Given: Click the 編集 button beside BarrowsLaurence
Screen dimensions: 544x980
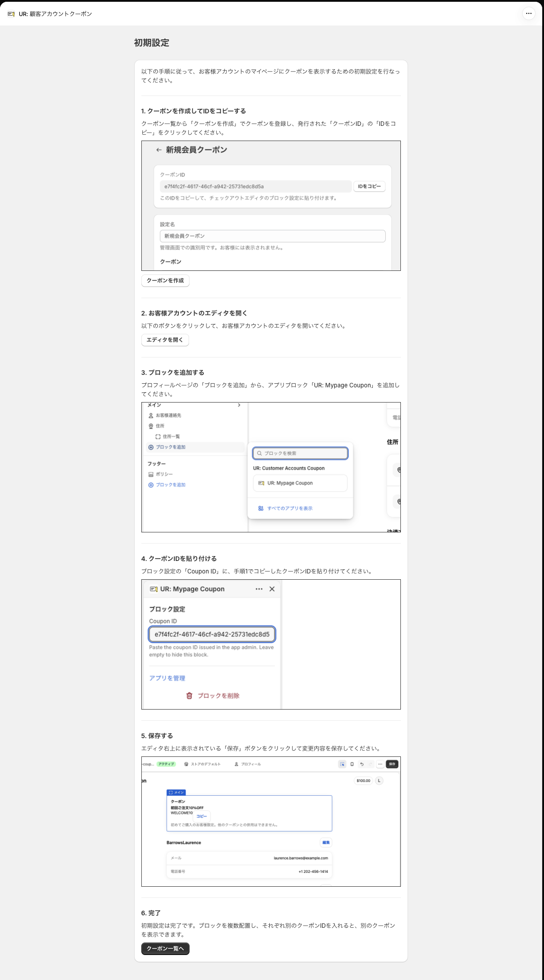Looking at the screenshot, I should tap(326, 843).
